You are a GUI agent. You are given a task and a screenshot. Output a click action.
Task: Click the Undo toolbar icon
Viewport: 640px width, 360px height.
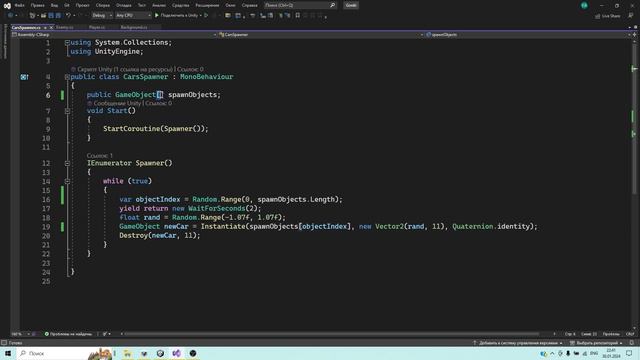68,16
